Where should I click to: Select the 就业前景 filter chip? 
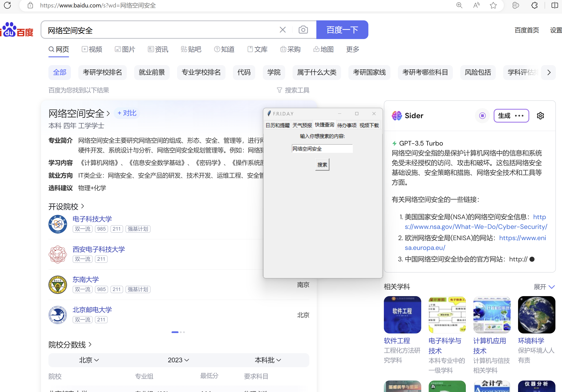click(x=152, y=72)
